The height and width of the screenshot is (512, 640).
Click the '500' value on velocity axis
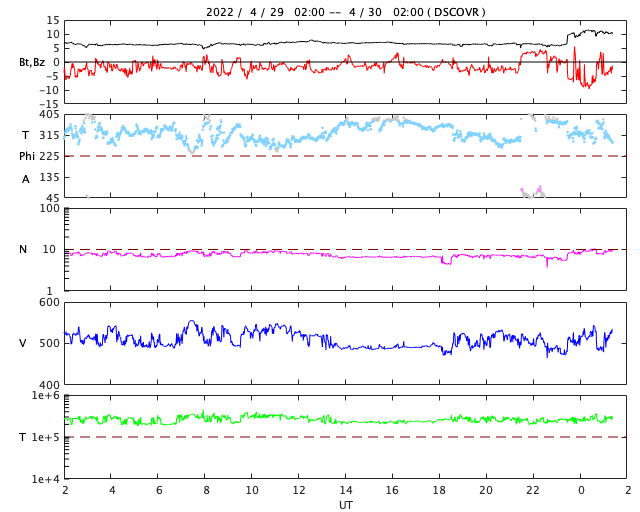pyautogui.click(x=49, y=343)
